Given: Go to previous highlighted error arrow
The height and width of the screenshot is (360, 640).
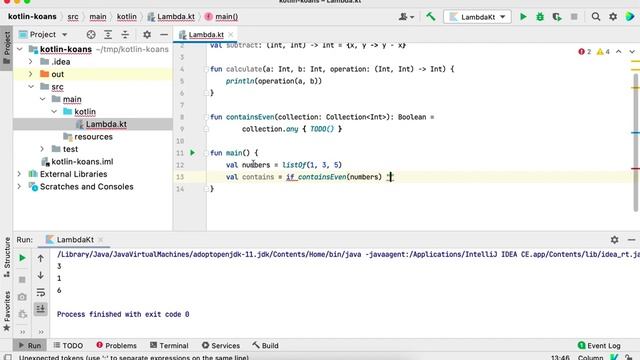Looking at the screenshot, I should 619,52.
